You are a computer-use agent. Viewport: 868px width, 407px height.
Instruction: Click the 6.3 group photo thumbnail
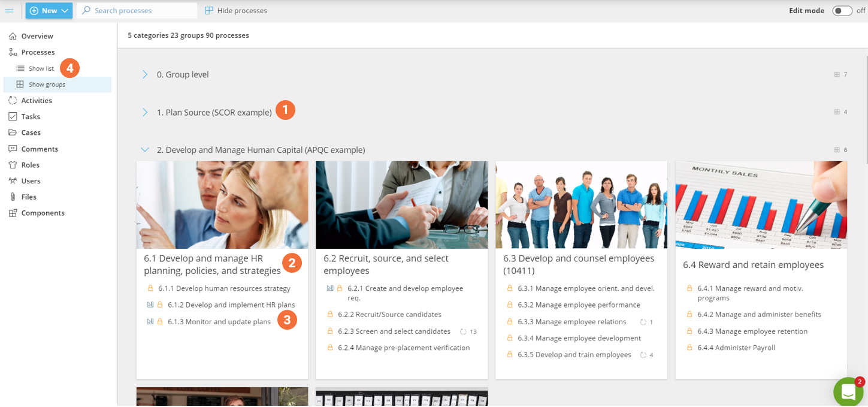click(581, 204)
